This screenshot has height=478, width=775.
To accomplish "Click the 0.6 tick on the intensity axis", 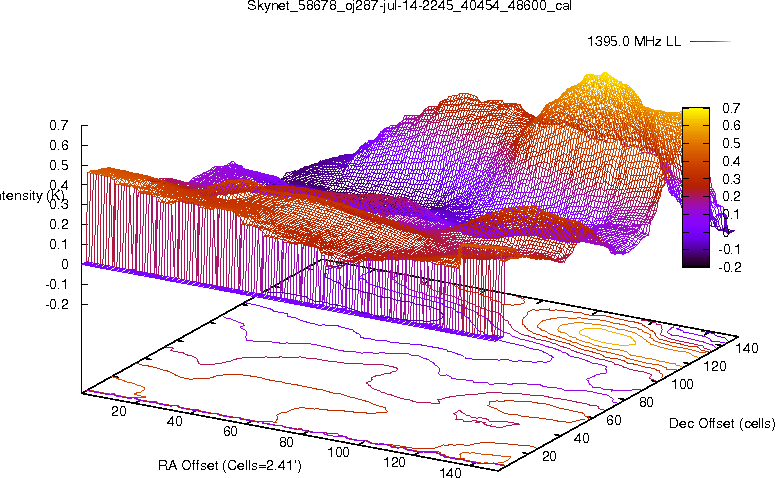I will point(58,145).
